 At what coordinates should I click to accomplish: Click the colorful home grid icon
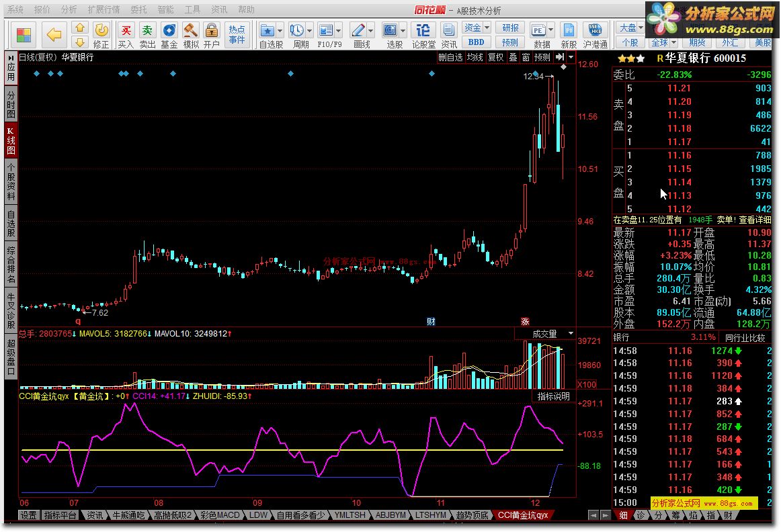(24, 35)
